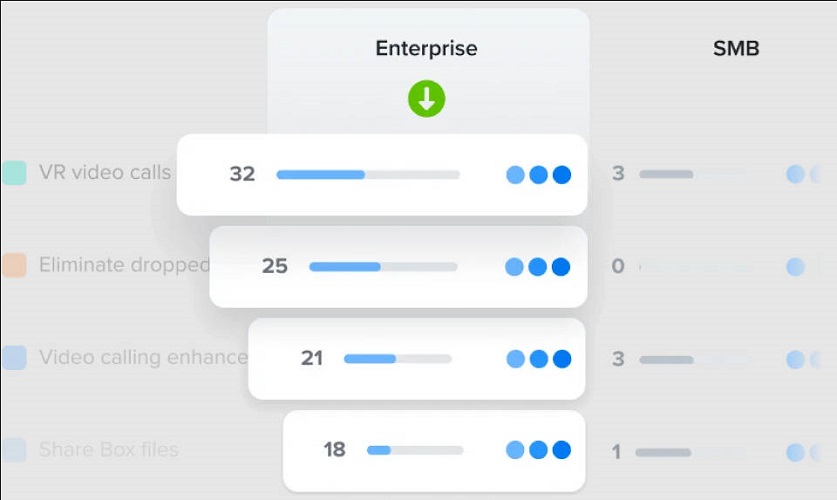Click the three blue dots in the 21 row
This screenshot has height=500, width=837.
(538, 358)
